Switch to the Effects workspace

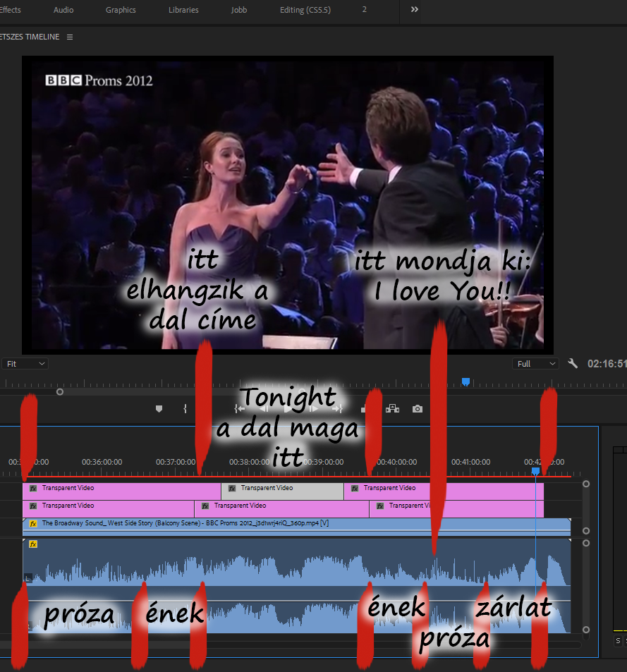tap(11, 10)
